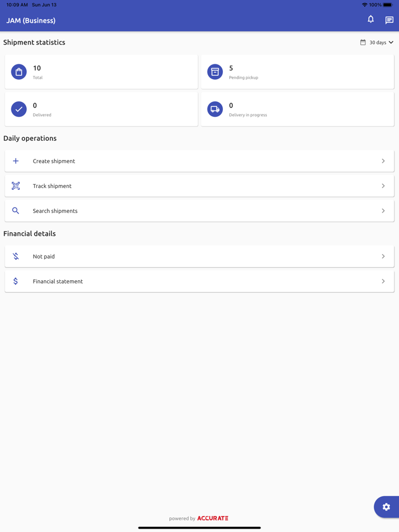
Task: Tap the Total shipments bag icon
Action: click(19, 72)
